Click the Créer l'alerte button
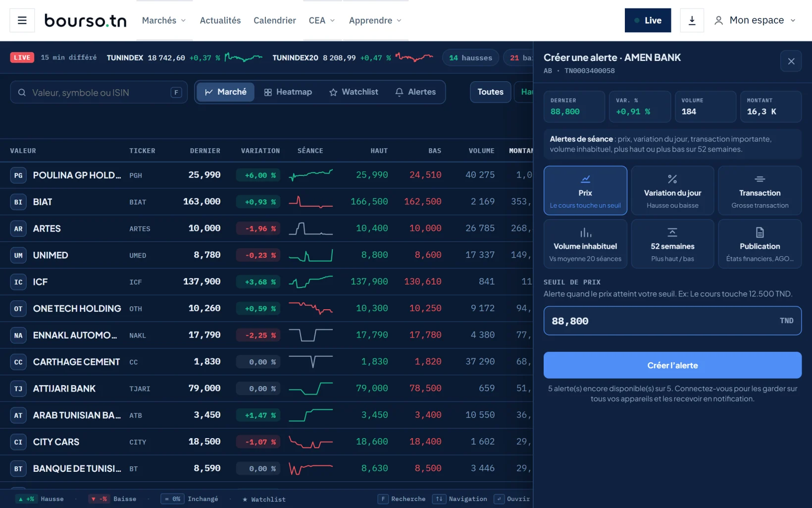 coord(672,365)
